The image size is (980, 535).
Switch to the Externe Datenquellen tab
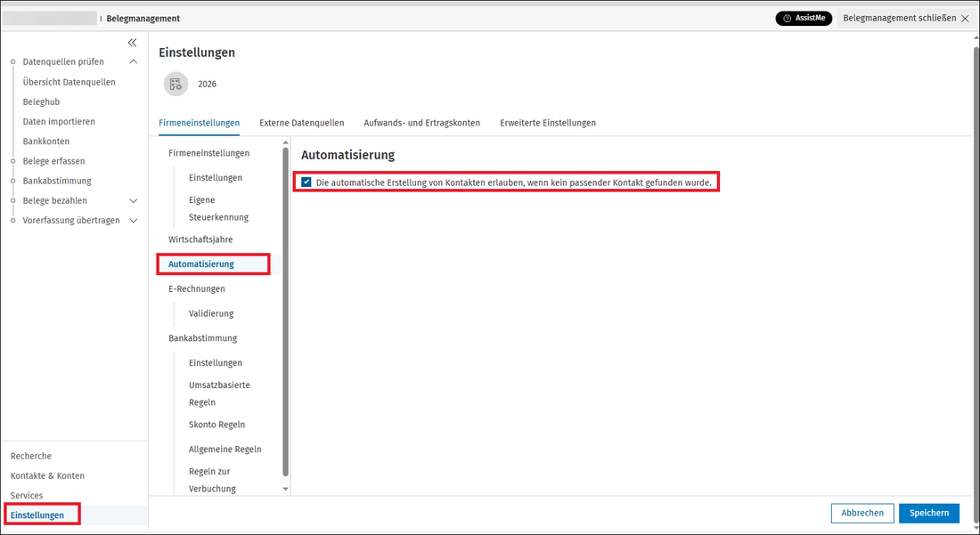[302, 123]
